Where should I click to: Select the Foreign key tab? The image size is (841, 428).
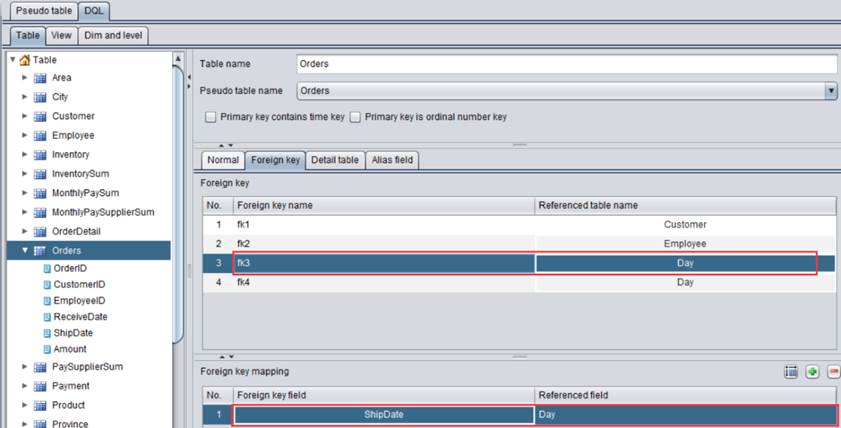tap(276, 160)
